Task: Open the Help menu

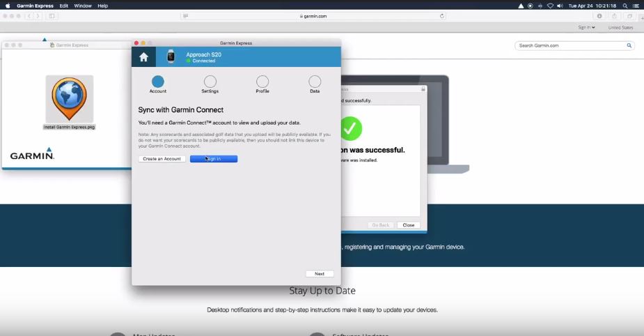Action: pos(102,6)
